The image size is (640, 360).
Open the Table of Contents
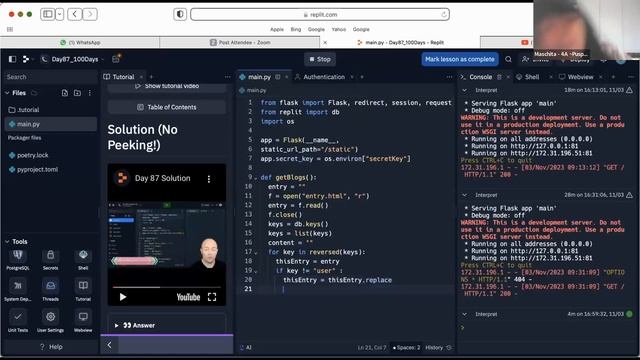[x=167, y=107]
